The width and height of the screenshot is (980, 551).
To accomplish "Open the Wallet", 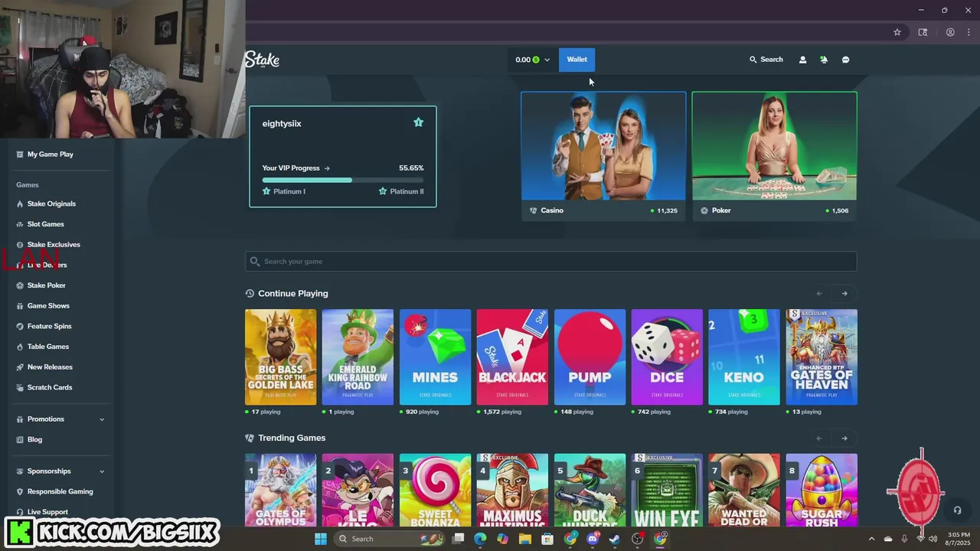I will point(577,60).
